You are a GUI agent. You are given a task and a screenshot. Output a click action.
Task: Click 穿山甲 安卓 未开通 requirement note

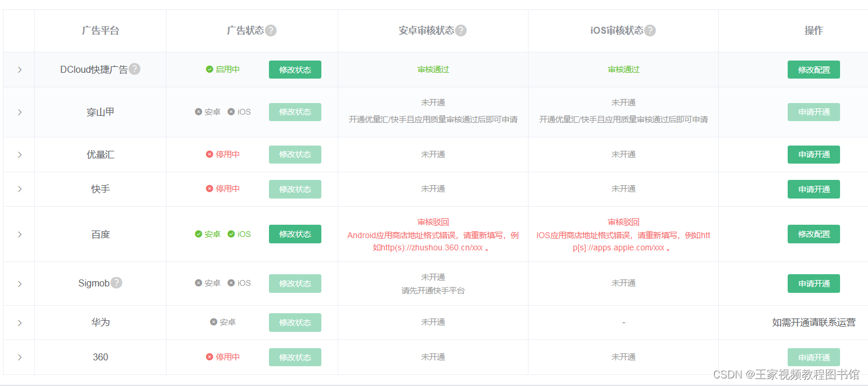click(x=433, y=119)
